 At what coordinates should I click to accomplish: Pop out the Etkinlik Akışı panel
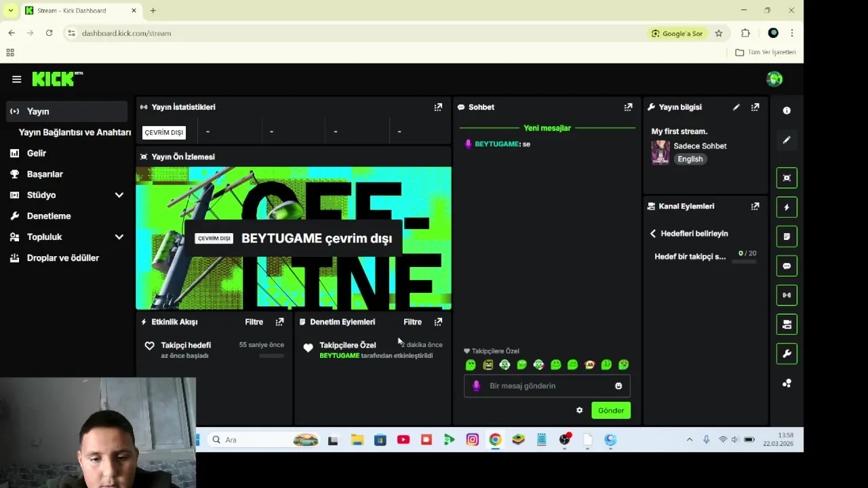pos(279,322)
